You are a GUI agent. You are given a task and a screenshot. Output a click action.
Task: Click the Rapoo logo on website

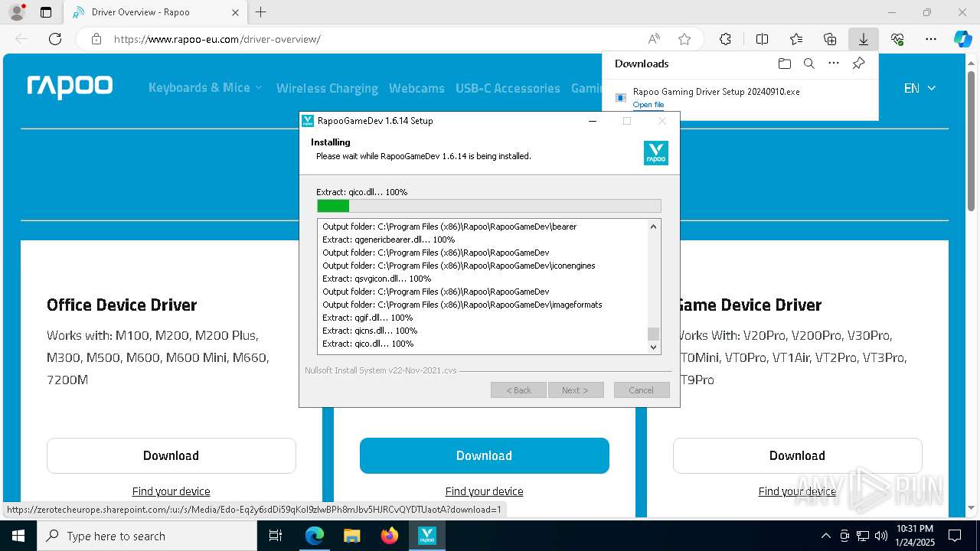[70, 86]
